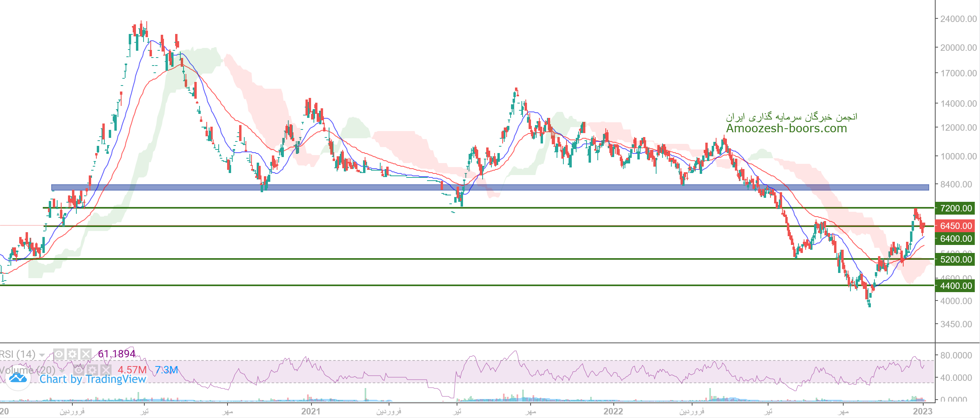Select the 5200.00 horizontal line label
Screen dimensions: 980x418
(x=956, y=259)
